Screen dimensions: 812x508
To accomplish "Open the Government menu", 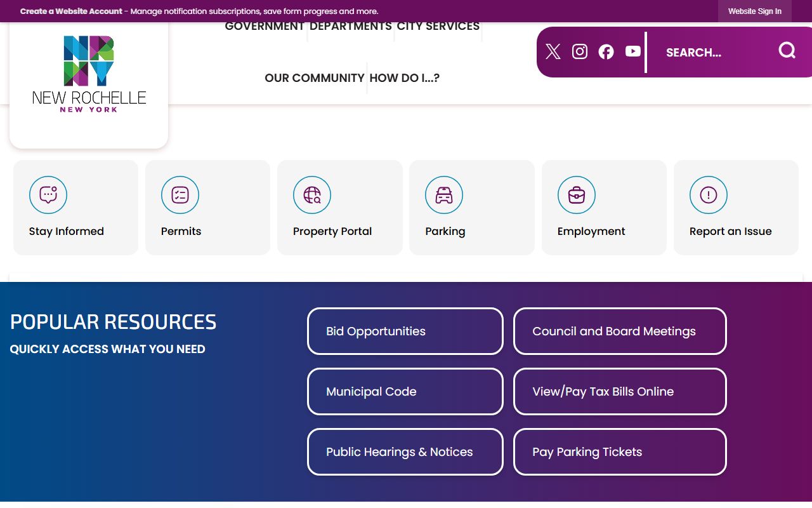I will tap(265, 26).
